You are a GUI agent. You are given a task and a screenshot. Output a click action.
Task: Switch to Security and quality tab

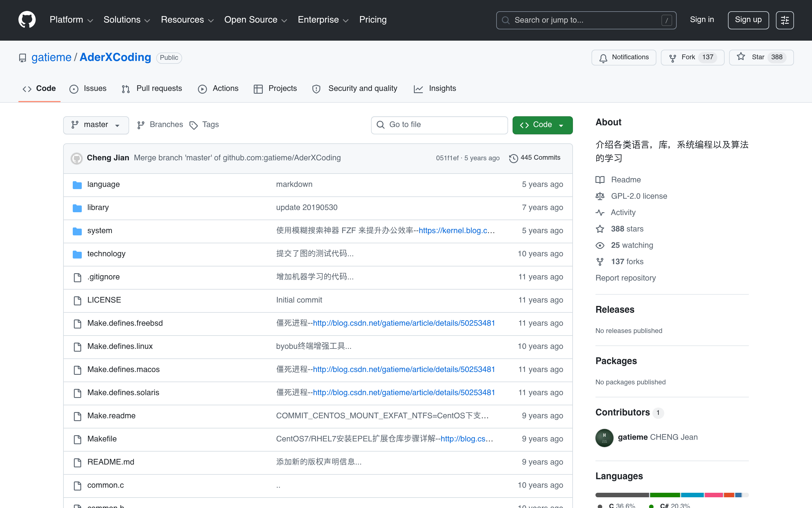pyautogui.click(x=355, y=89)
